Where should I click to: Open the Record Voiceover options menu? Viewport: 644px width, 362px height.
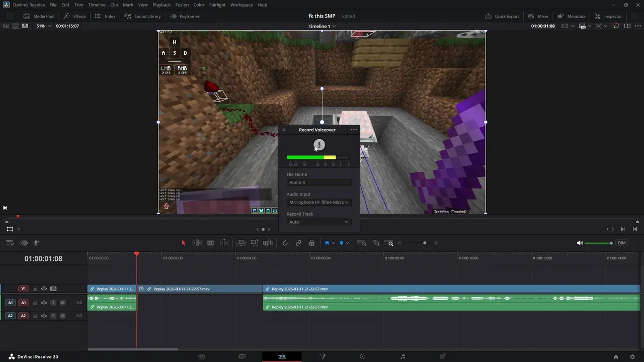354,130
